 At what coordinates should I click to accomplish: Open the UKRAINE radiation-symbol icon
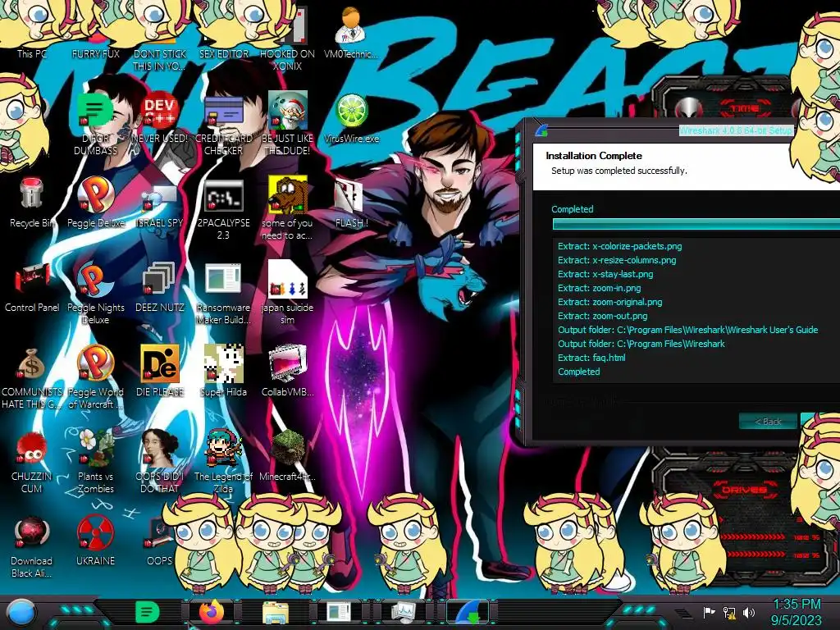[96, 541]
